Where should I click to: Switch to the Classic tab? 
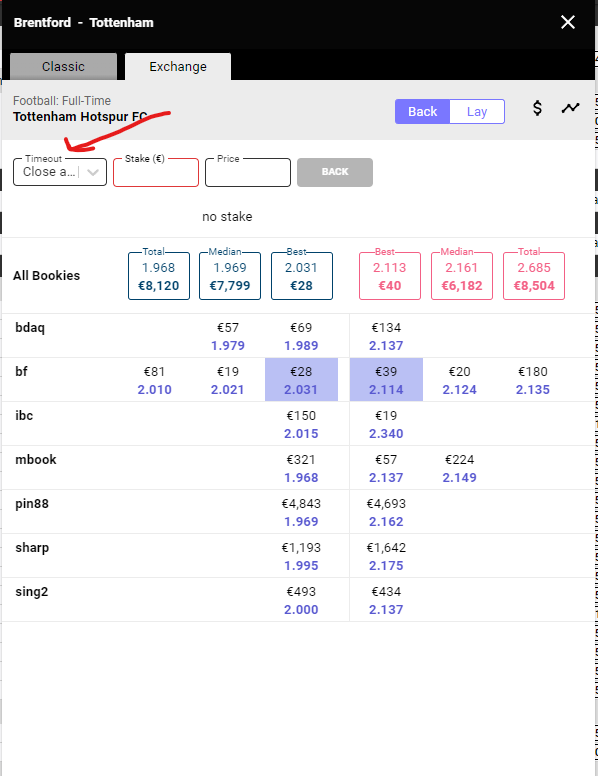[x=63, y=66]
